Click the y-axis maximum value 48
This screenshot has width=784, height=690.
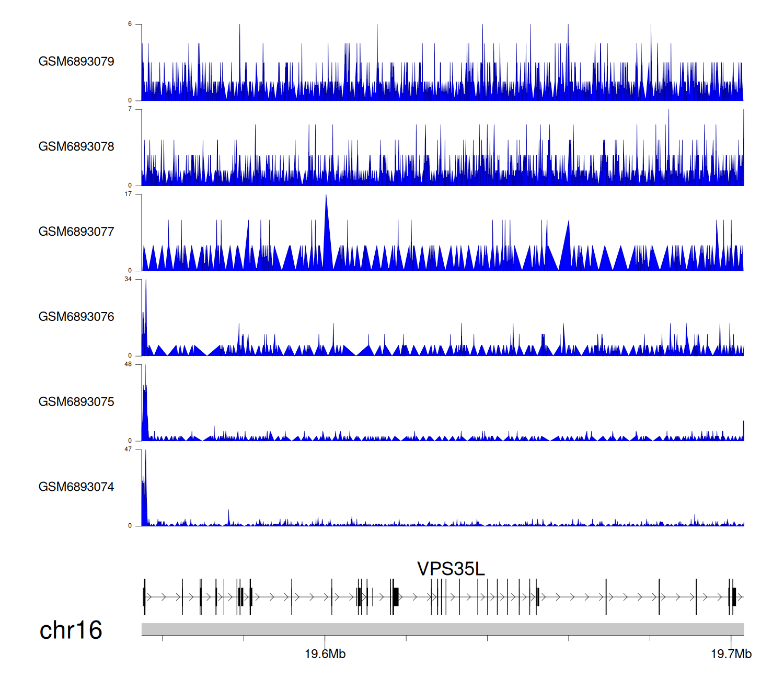click(128, 364)
